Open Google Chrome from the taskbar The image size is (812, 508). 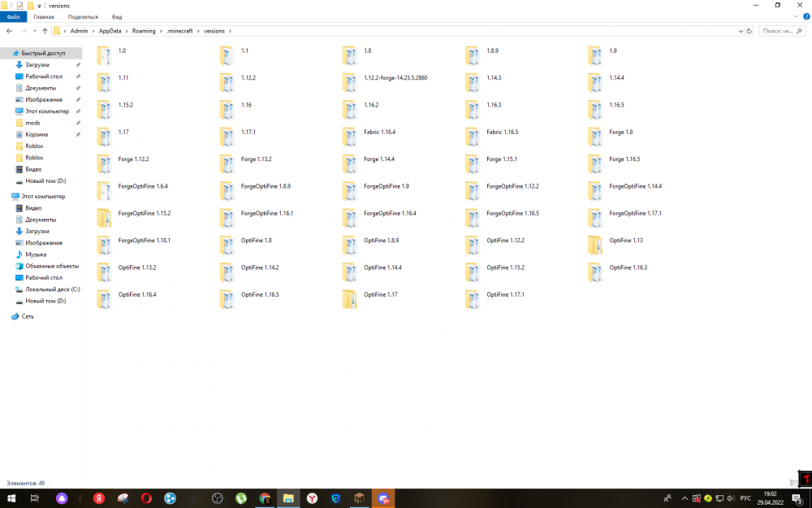coord(265,499)
